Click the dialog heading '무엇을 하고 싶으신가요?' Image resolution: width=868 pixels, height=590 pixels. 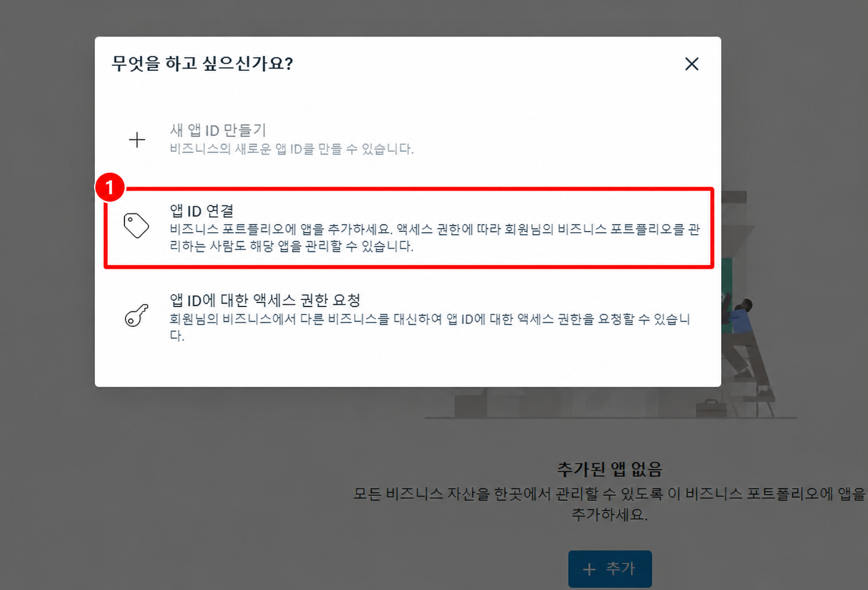(203, 63)
